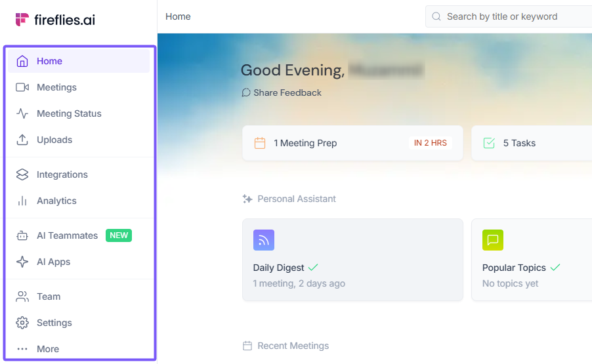Viewport: 592px width, 364px height.
Task: Click the Home house icon
Action: 22,61
